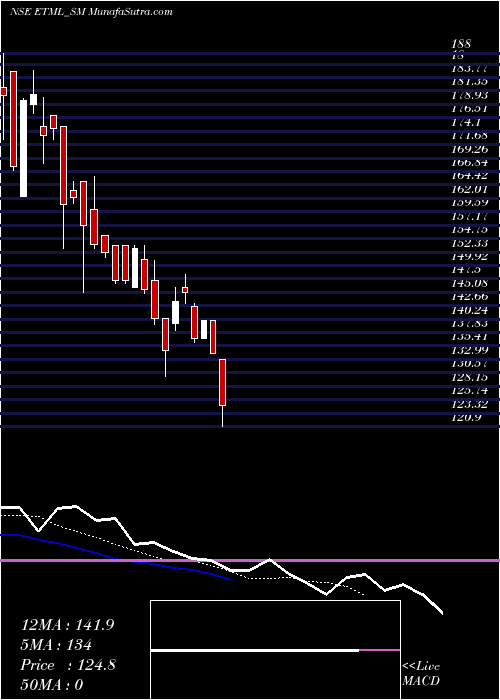Click the 140.24 price axis label
The image size is (500, 700).
pyautogui.click(x=469, y=310)
